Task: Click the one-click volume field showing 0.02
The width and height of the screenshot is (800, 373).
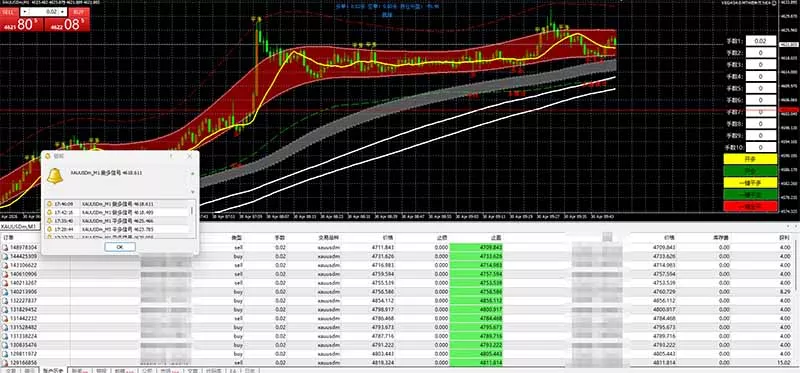Action: pyautogui.click(x=45, y=12)
